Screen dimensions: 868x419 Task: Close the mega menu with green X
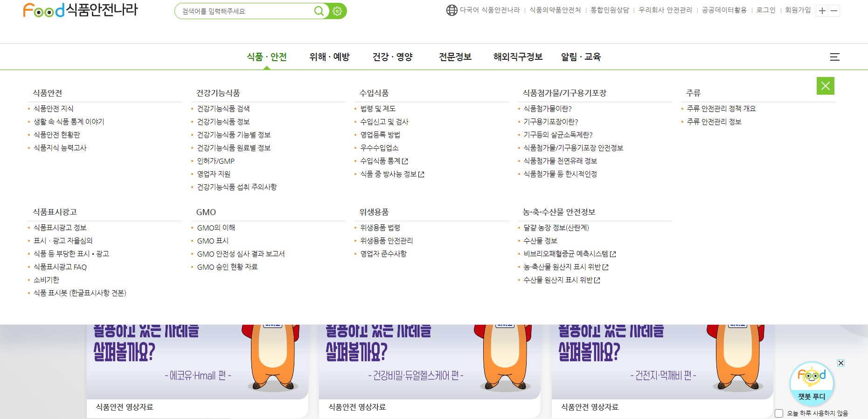pos(826,86)
